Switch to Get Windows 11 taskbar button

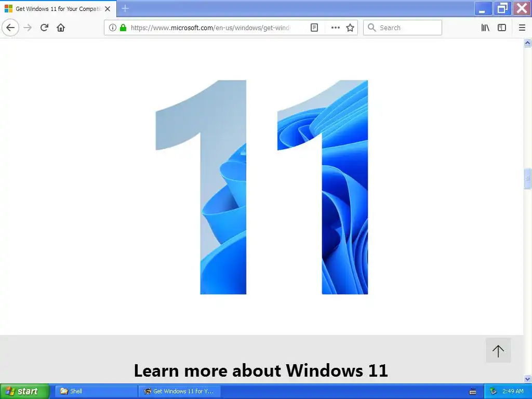point(180,391)
